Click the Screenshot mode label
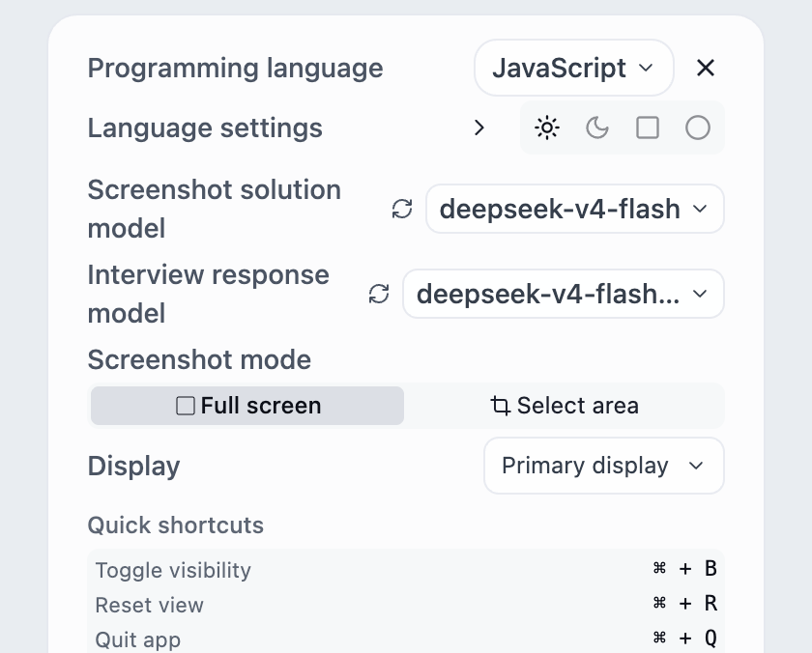Viewport: 812px width, 653px height. point(199,359)
